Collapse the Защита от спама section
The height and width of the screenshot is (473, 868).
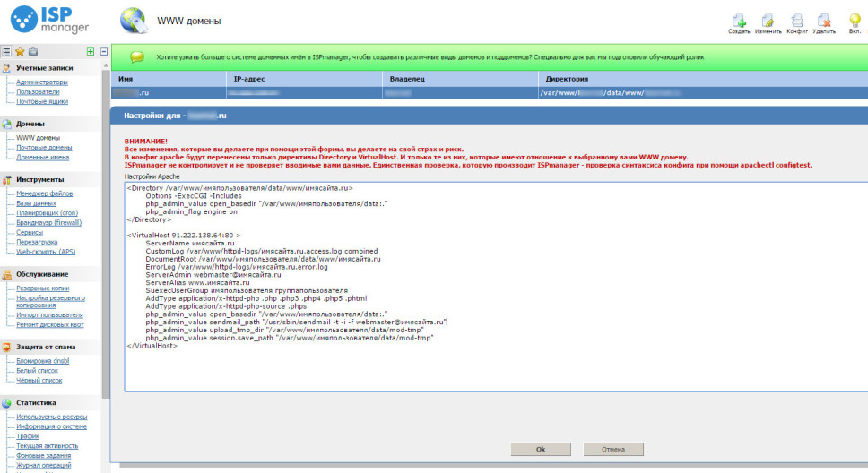point(46,347)
